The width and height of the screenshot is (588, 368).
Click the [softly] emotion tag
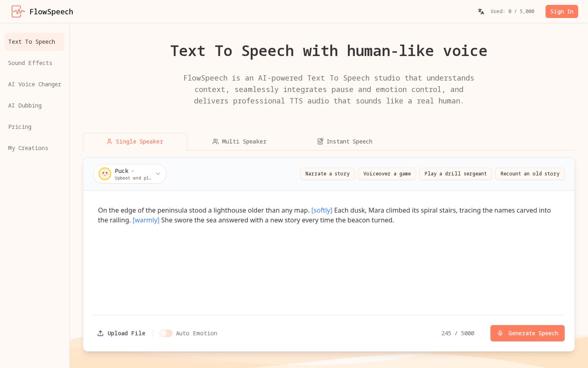click(x=322, y=210)
